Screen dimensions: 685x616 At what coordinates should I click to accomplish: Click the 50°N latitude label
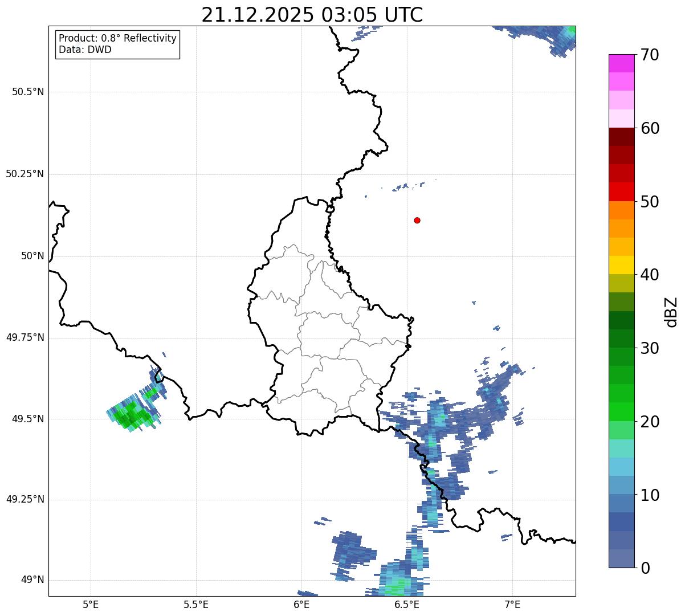tap(32, 256)
